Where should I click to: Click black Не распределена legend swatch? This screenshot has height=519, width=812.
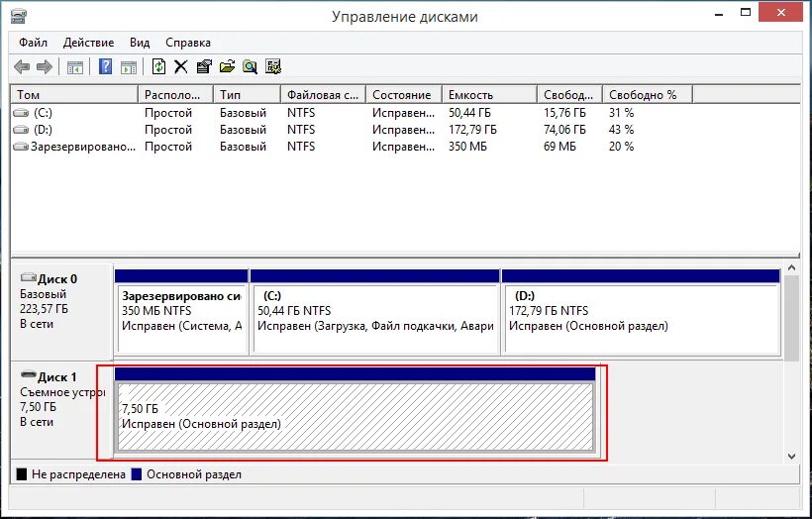coord(22,474)
